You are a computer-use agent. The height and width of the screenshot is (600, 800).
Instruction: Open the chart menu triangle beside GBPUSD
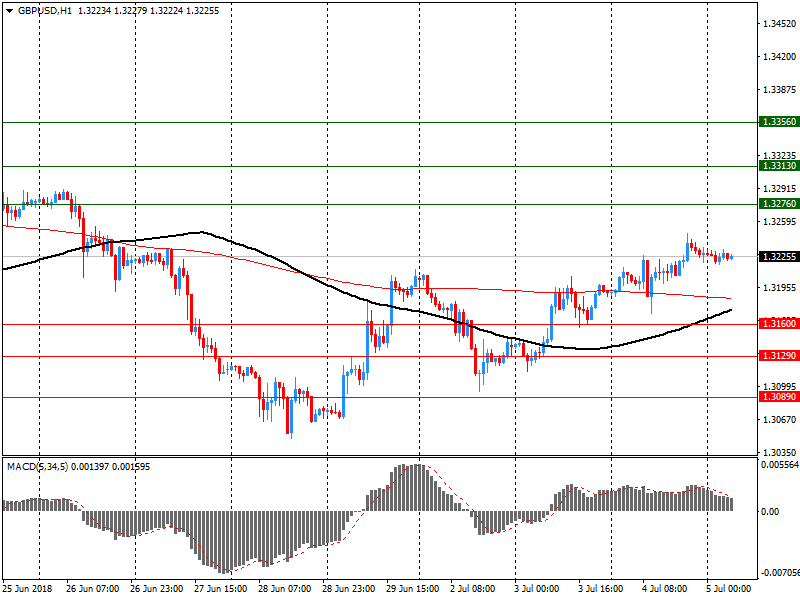[9, 11]
